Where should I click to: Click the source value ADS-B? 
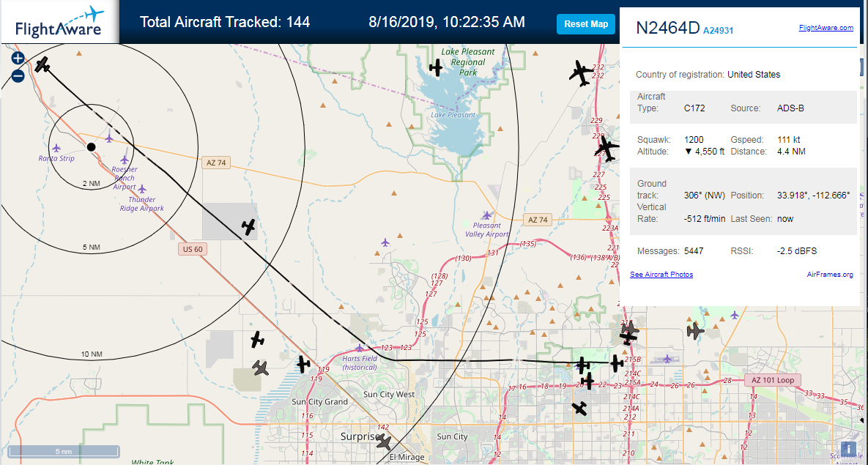(x=790, y=108)
